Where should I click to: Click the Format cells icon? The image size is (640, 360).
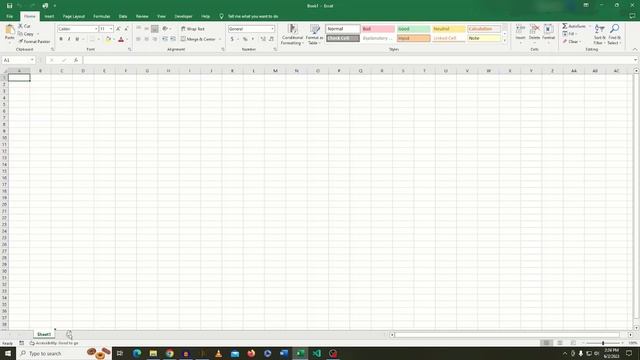click(x=549, y=29)
